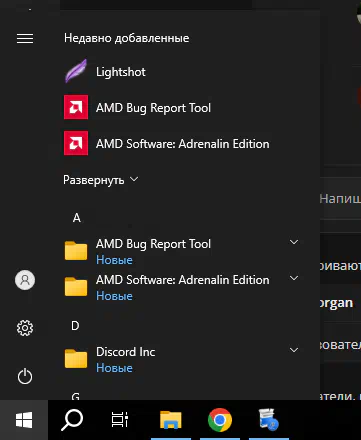Image resolution: width=361 pixels, height=440 pixels.
Task: Switch to Google Chrome on taskbar
Action: click(x=220, y=420)
